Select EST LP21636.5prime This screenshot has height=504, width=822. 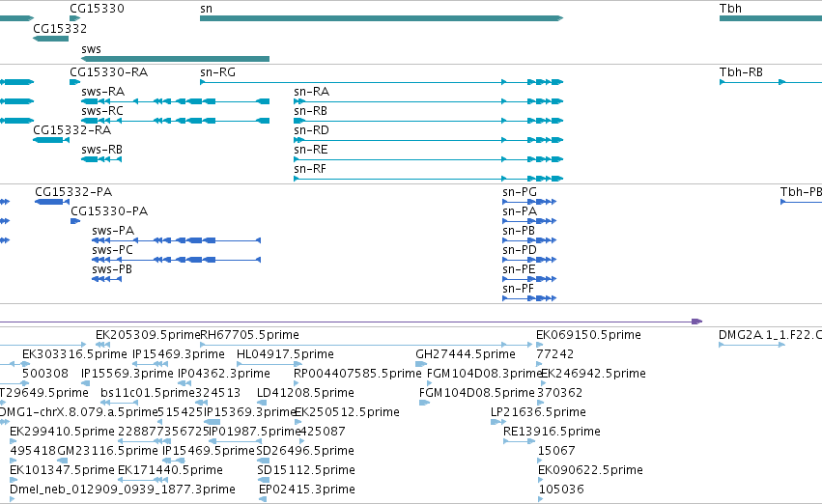[x=498, y=422]
